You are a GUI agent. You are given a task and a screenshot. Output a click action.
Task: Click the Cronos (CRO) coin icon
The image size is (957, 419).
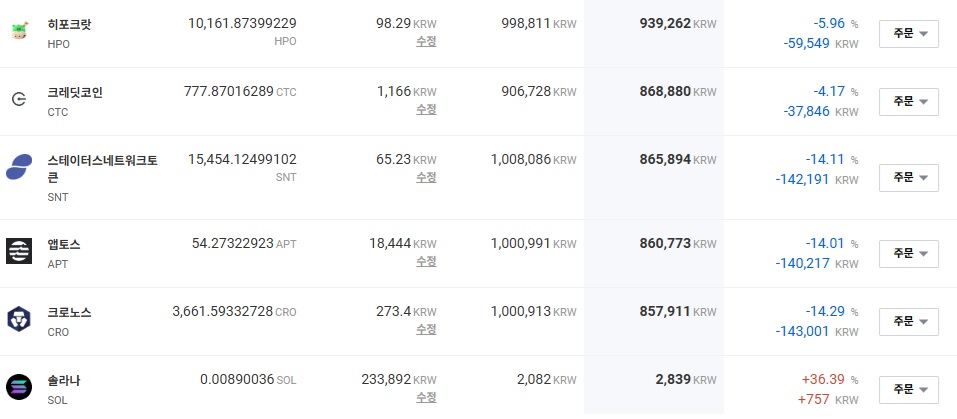pyautogui.click(x=19, y=319)
